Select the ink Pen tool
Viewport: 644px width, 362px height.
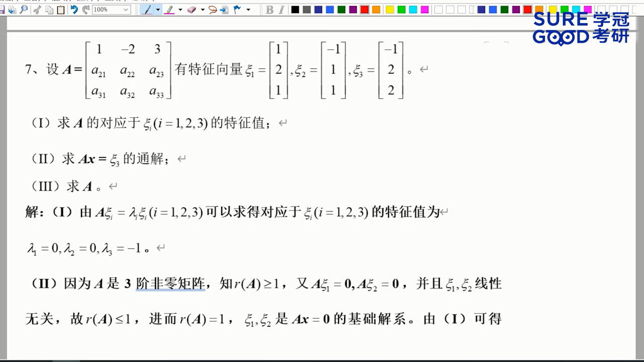(x=147, y=10)
